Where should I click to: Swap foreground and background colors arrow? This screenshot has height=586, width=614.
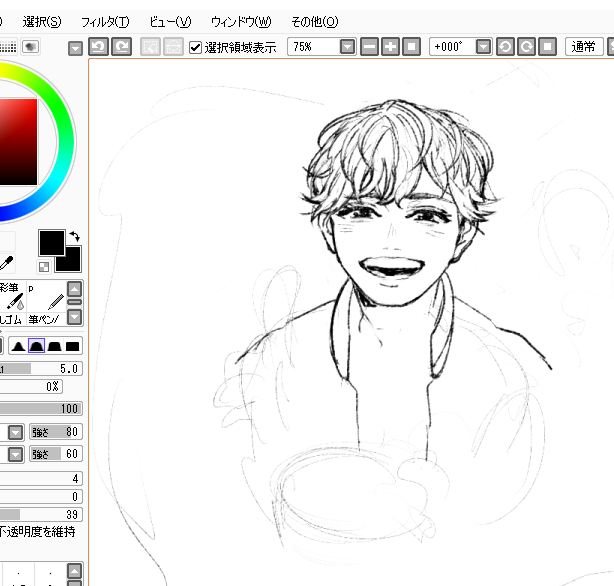[74, 236]
